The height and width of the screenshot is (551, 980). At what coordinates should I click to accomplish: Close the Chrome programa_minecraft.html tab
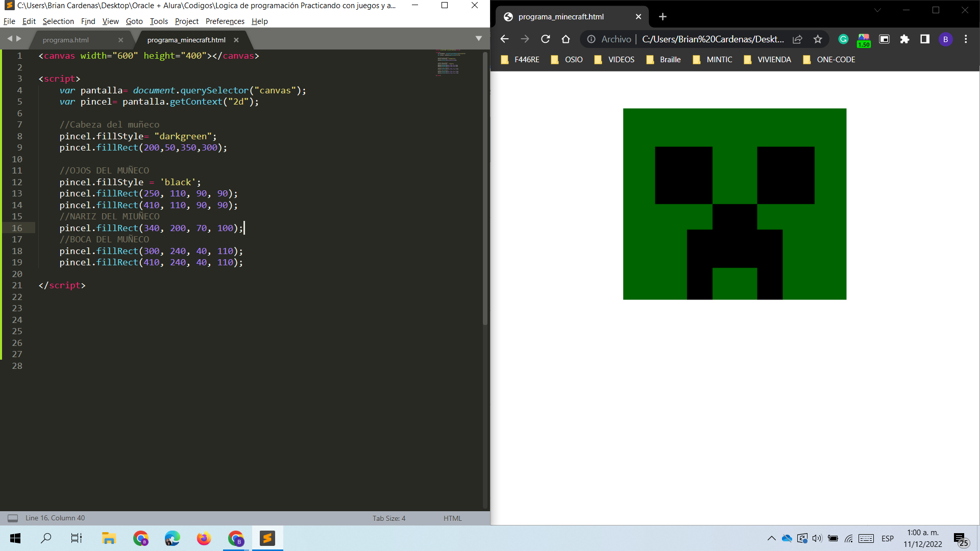coord(639,17)
